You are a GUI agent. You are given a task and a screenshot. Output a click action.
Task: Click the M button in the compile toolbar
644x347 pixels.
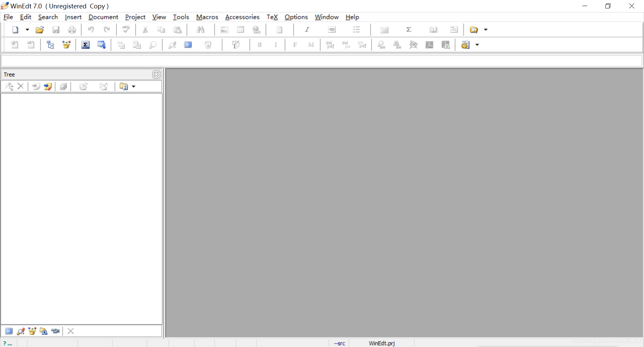[311, 45]
